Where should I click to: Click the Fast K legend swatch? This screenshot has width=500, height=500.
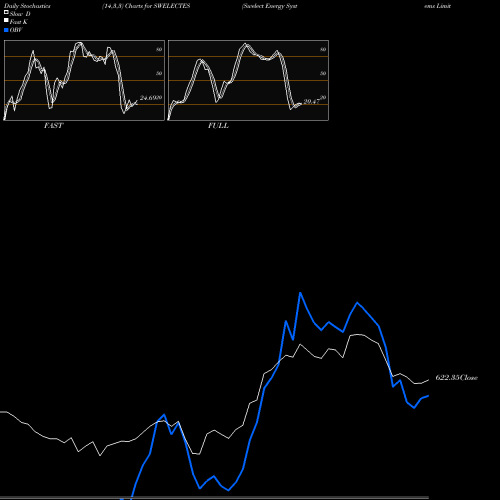6,20
